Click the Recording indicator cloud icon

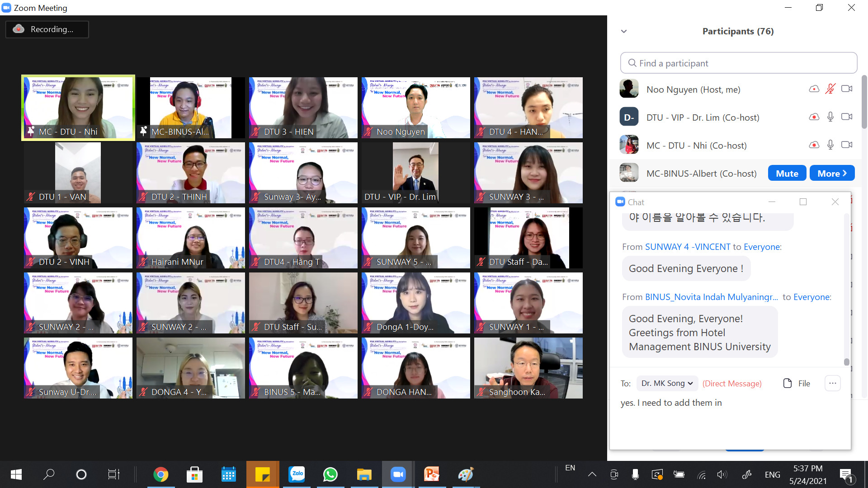(19, 29)
